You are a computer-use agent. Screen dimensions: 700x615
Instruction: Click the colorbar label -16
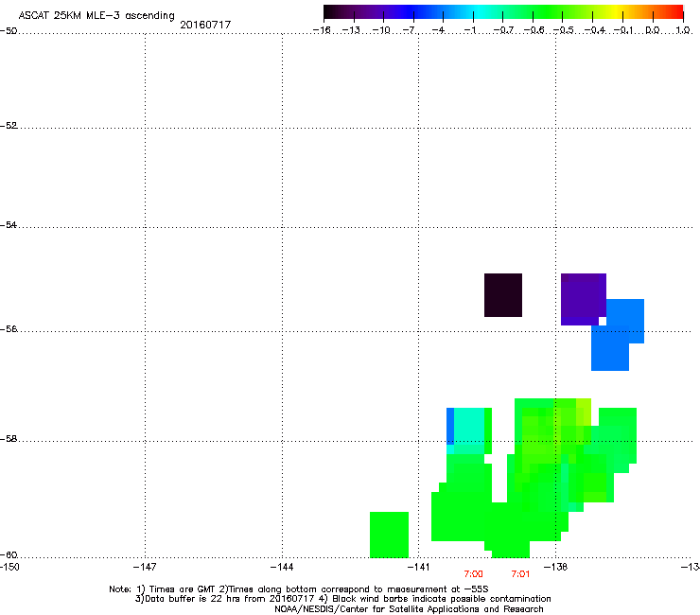pyautogui.click(x=322, y=30)
